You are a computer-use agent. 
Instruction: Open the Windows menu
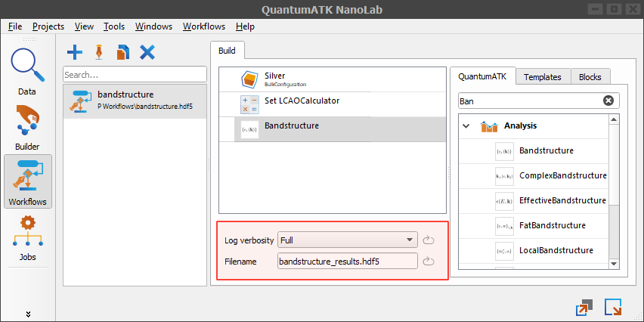point(154,26)
